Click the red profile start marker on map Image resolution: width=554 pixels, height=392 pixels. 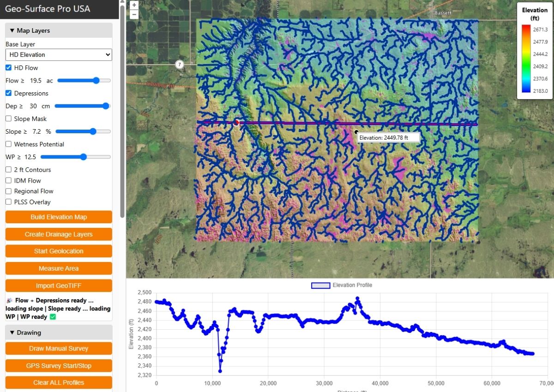coord(236,123)
